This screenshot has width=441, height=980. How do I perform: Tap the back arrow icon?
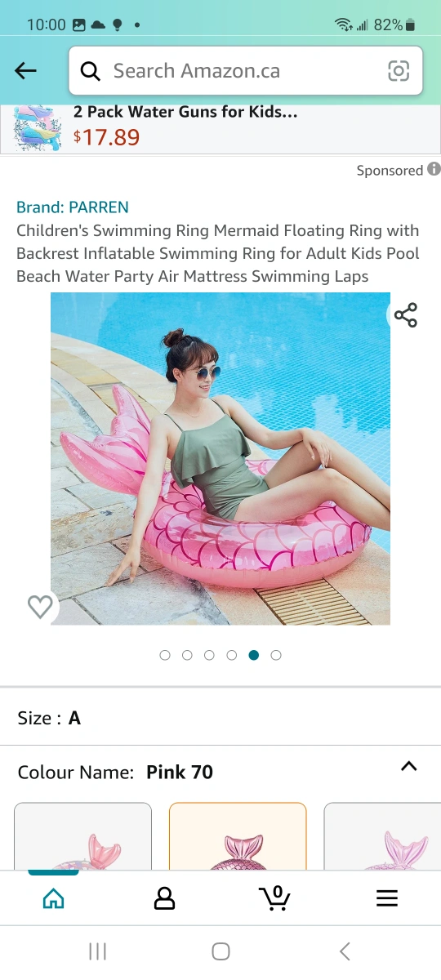(26, 71)
